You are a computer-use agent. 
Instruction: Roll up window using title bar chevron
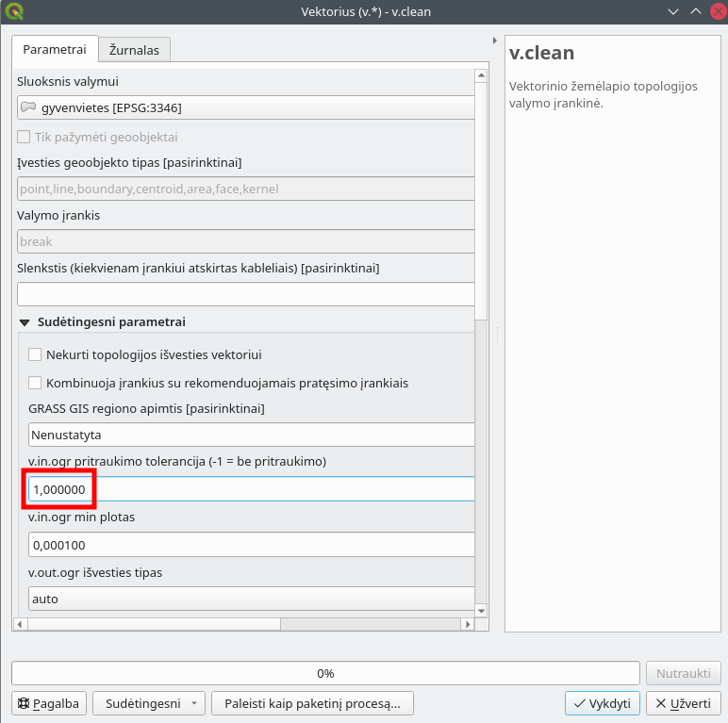(x=695, y=11)
